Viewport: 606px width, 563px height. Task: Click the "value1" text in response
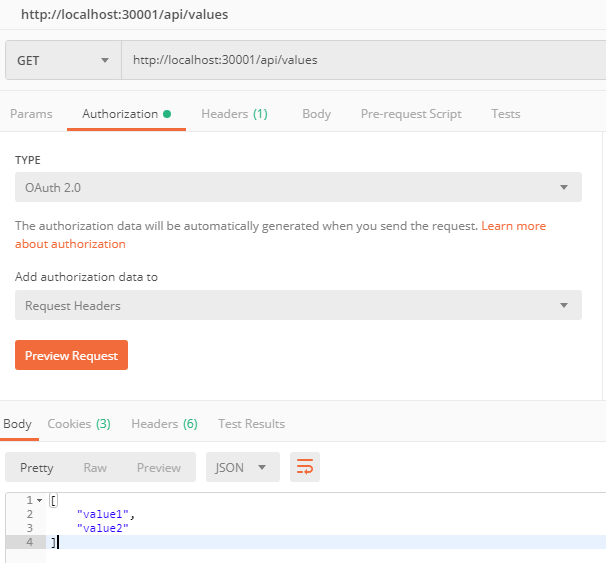(103, 514)
